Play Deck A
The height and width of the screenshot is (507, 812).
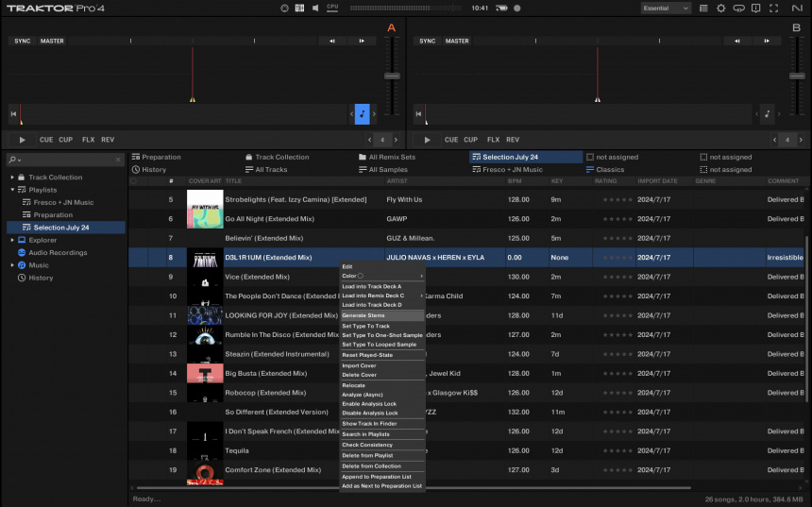22,140
